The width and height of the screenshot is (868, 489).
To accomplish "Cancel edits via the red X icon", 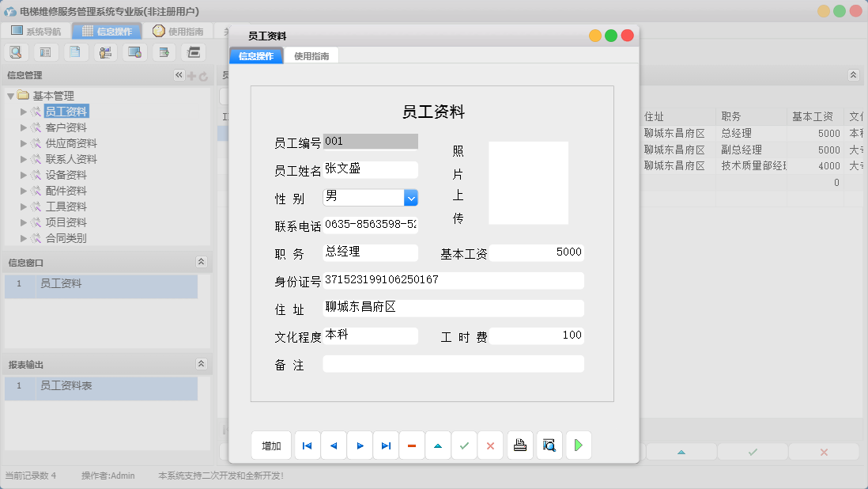I will coord(490,445).
